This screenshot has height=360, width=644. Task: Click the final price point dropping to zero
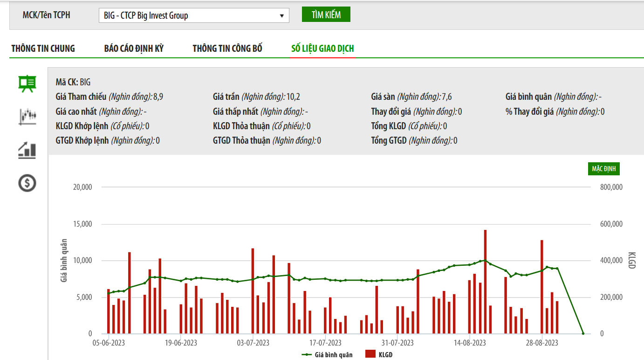(583, 333)
